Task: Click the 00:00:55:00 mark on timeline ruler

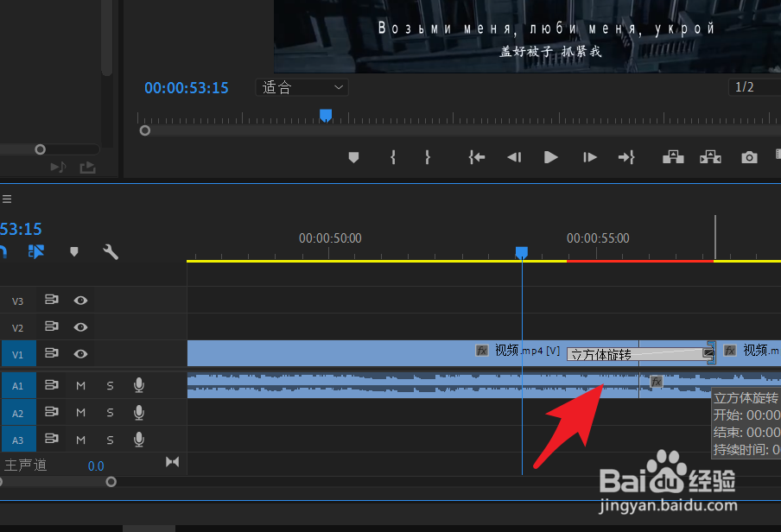Action: click(598, 238)
